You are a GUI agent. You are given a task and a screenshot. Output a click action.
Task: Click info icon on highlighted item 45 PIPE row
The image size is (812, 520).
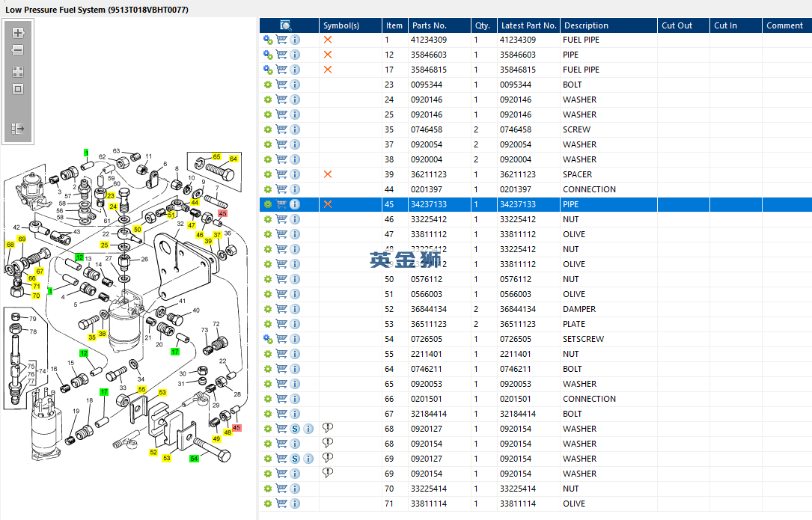[x=295, y=204]
